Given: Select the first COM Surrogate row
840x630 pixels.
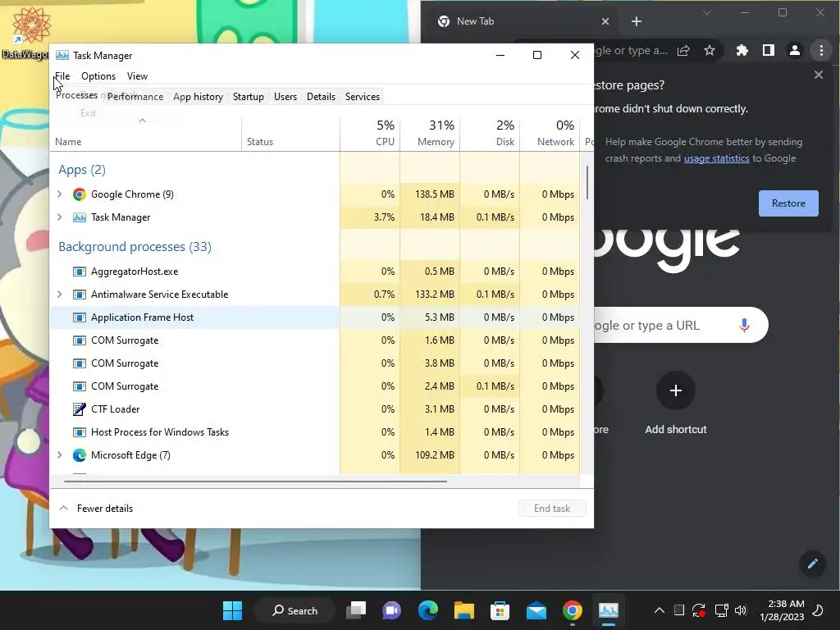Looking at the screenshot, I should 314,340.
